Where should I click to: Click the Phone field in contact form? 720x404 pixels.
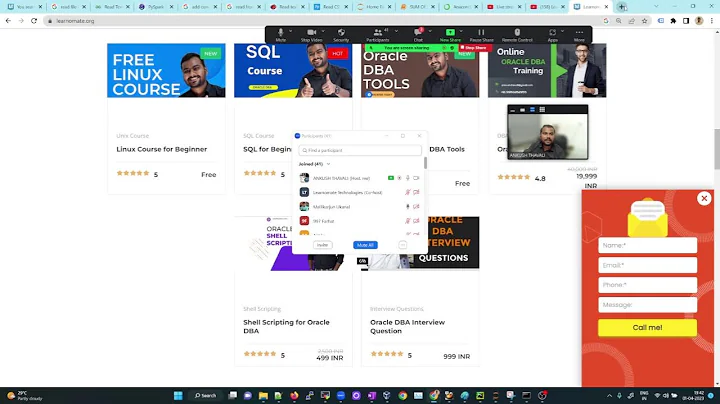pyautogui.click(x=647, y=285)
